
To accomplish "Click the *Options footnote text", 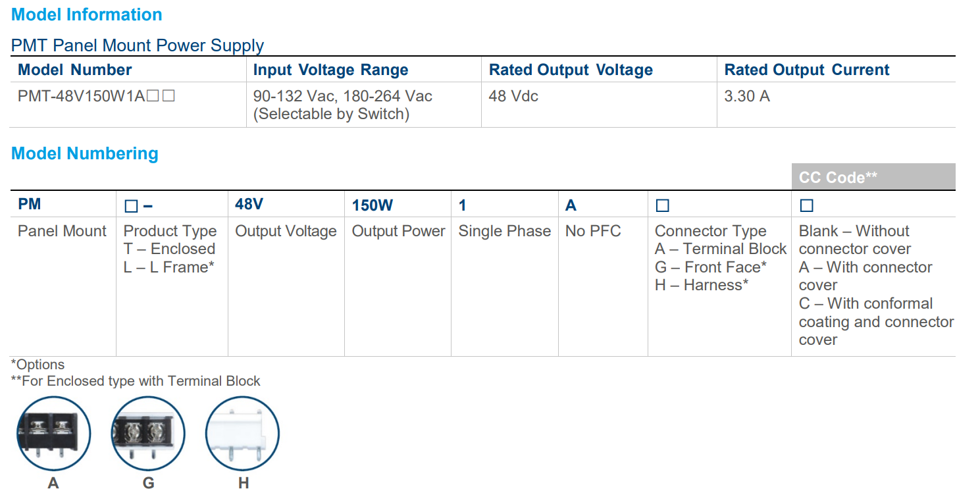I will [x=38, y=365].
